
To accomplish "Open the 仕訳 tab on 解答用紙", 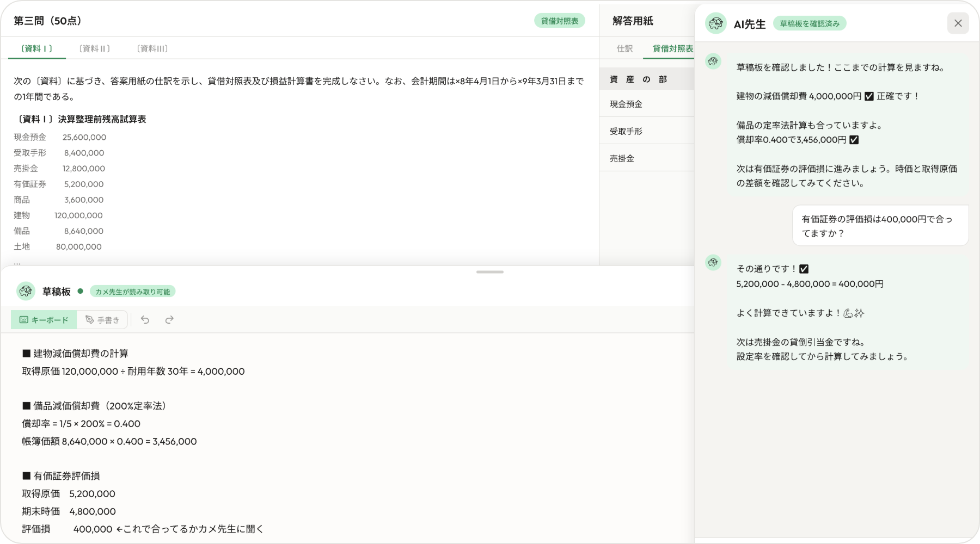I will [x=624, y=48].
